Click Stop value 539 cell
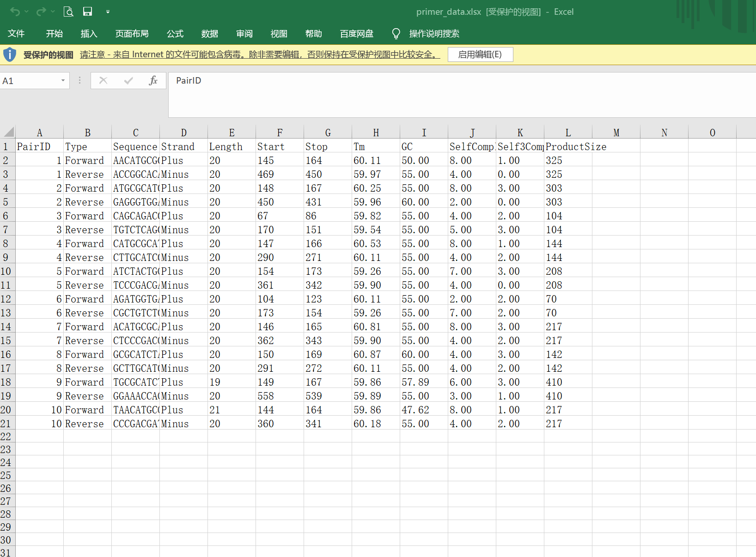Screen dimensions: 756x557 (328, 396)
